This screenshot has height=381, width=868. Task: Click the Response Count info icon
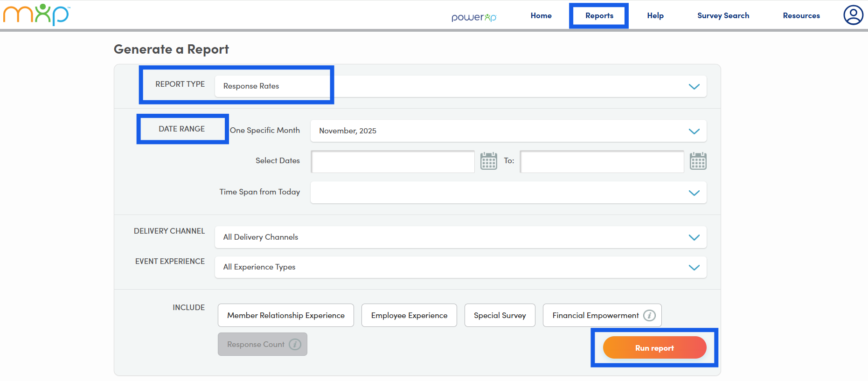[295, 345]
